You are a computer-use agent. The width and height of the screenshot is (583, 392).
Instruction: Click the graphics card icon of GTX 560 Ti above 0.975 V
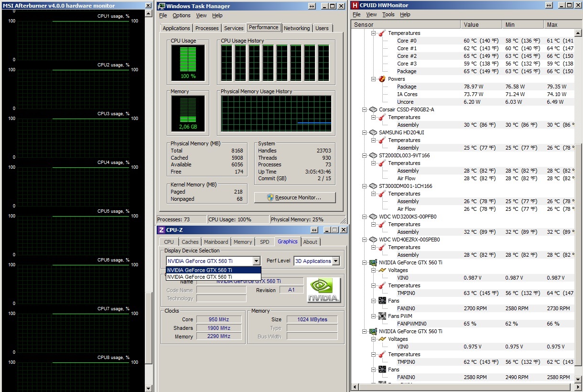click(x=374, y=331)
